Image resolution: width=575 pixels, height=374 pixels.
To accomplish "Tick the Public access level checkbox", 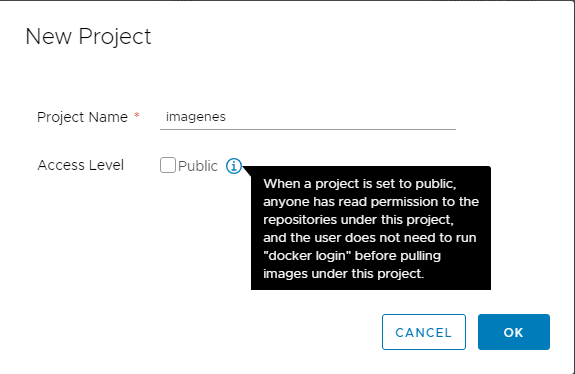I will 168,165.
